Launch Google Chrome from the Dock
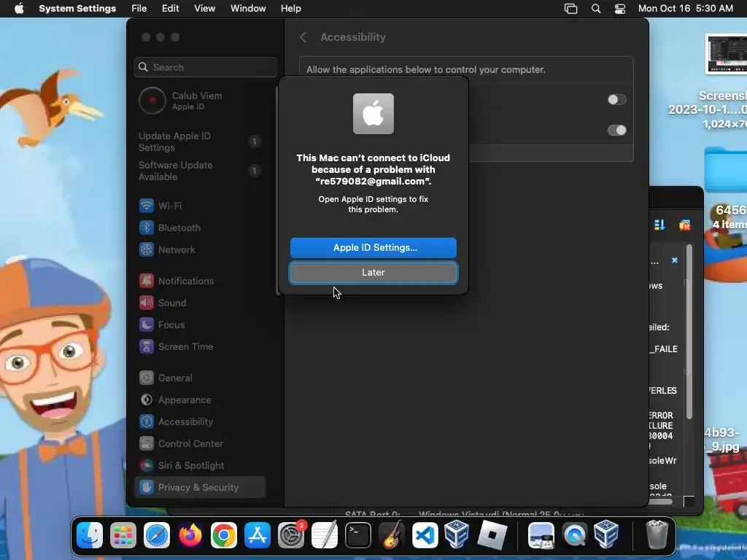The width and height of the screenshot is (747, 560). [x=224, y=534]
